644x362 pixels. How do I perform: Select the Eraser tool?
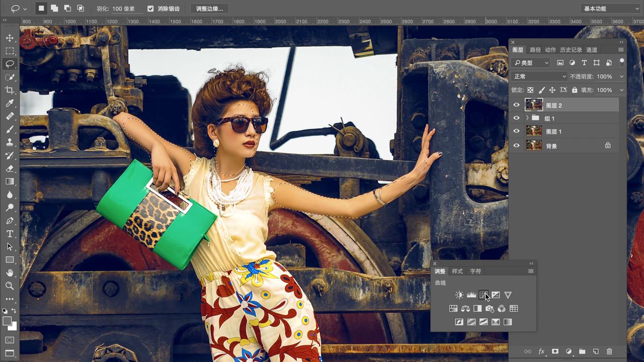click(x=10, y=168)
